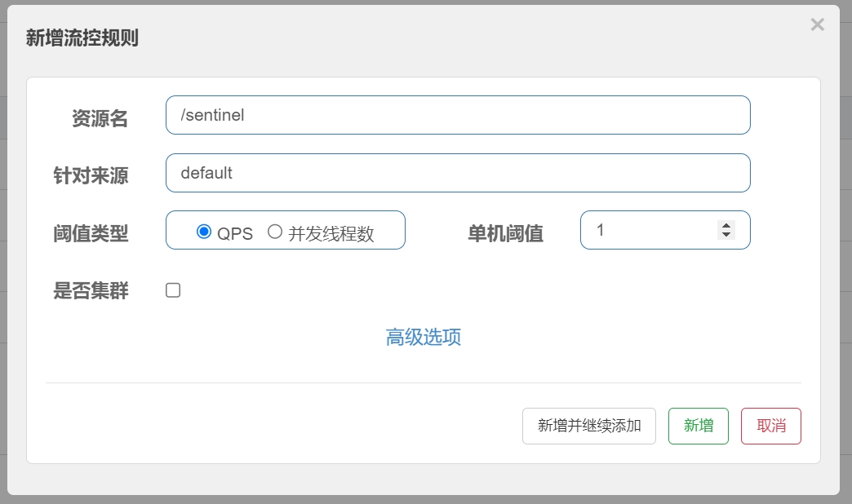
Task: Click the 新增并继续添加 button
Action: point(588,426)
